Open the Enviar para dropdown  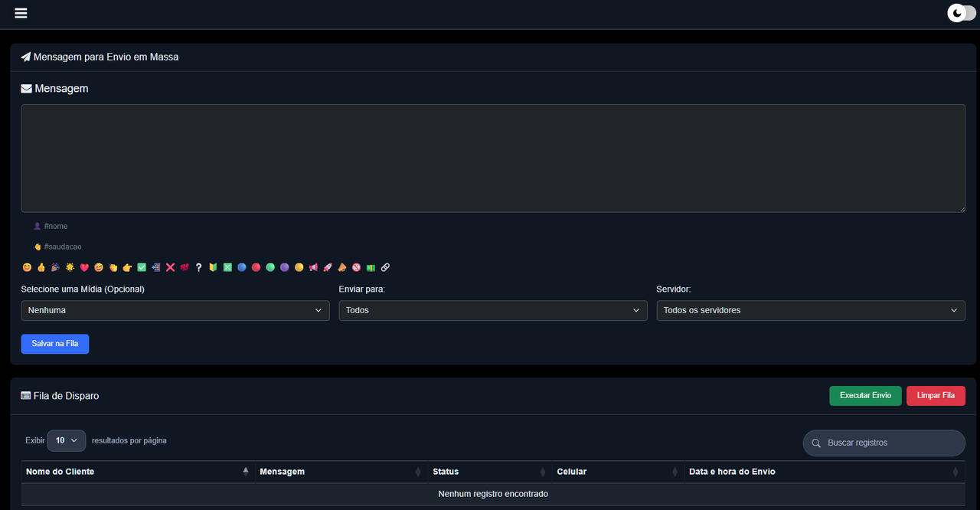(x=493, y=310)
